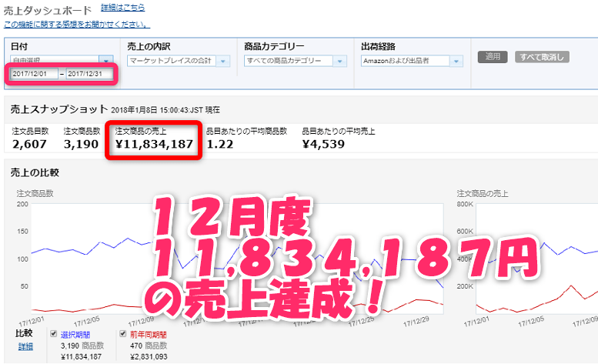Screen dimensions: 598x364
Task: Click the feedback link about this feature
Action: pyautogui.click(x=75, y=25)
